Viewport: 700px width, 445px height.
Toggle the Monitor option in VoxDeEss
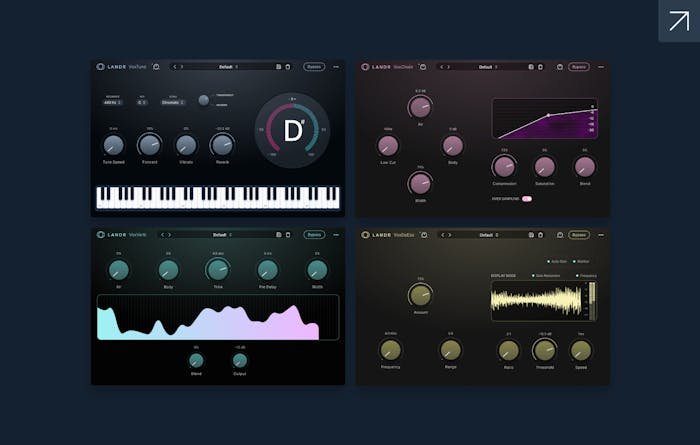[x=581, y=262]
